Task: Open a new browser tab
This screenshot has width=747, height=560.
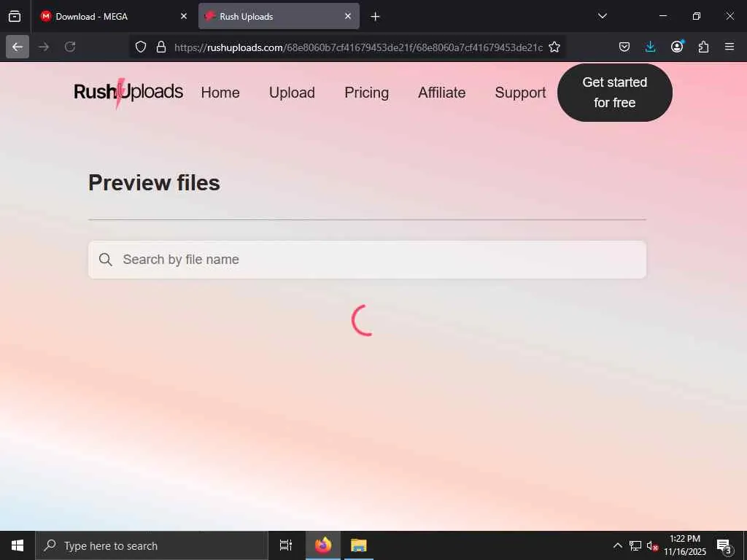Action: click(x=376, y=17)
